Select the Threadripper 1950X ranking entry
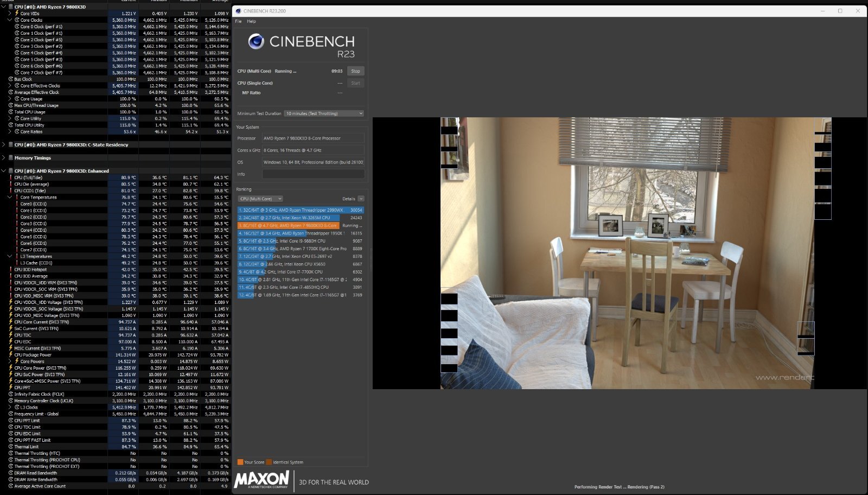This screenshot has height=495, width=868. pos(301,233)
